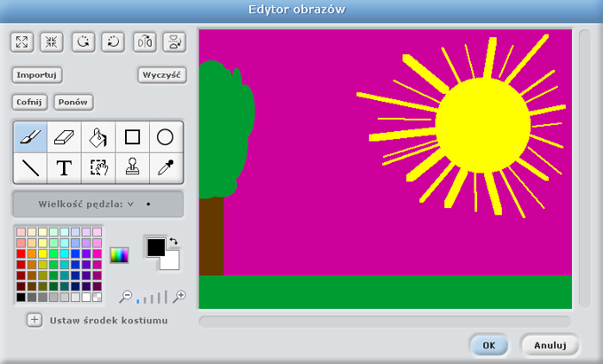The width and height of the screenshot is (603, 364).
Task: Select the ellipse tool
Action: (x=166, y=137)
